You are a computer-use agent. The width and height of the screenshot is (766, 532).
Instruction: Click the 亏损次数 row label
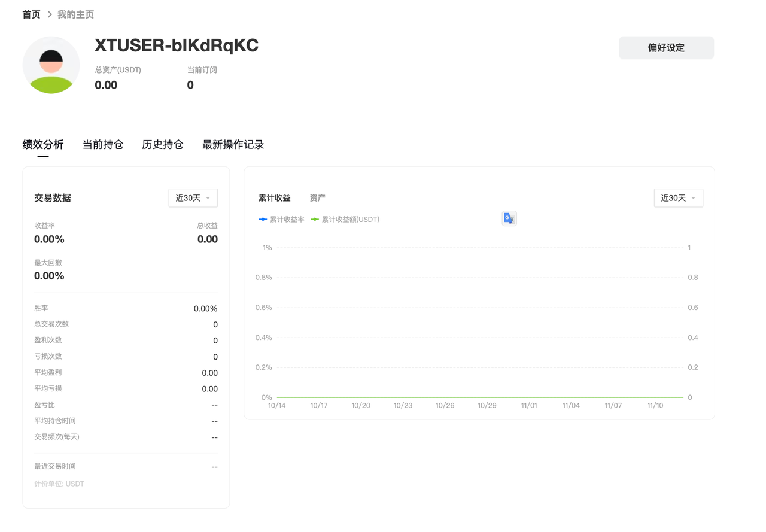tap(48, 357)
